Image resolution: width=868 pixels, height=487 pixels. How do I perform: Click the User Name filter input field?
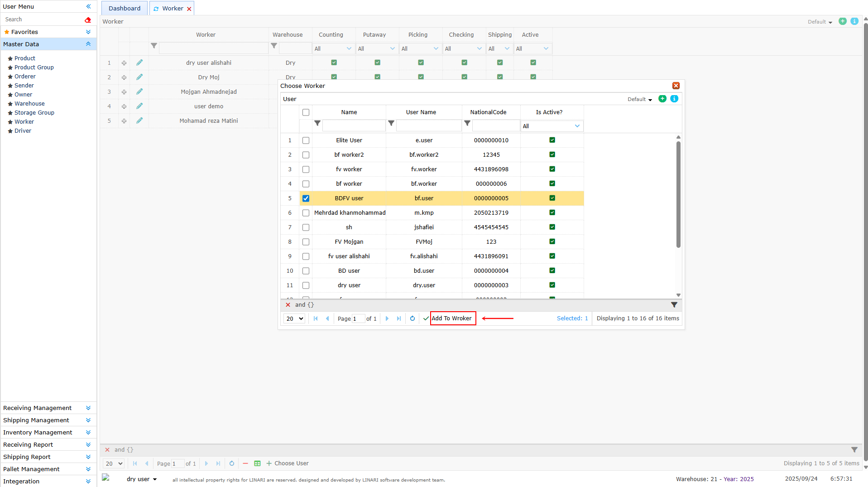tap(428, 126)
